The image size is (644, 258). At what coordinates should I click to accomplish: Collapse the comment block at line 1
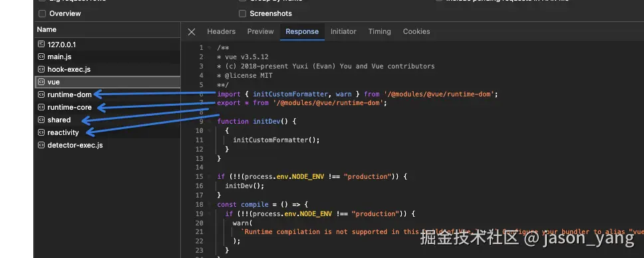(x=210, y=48)
